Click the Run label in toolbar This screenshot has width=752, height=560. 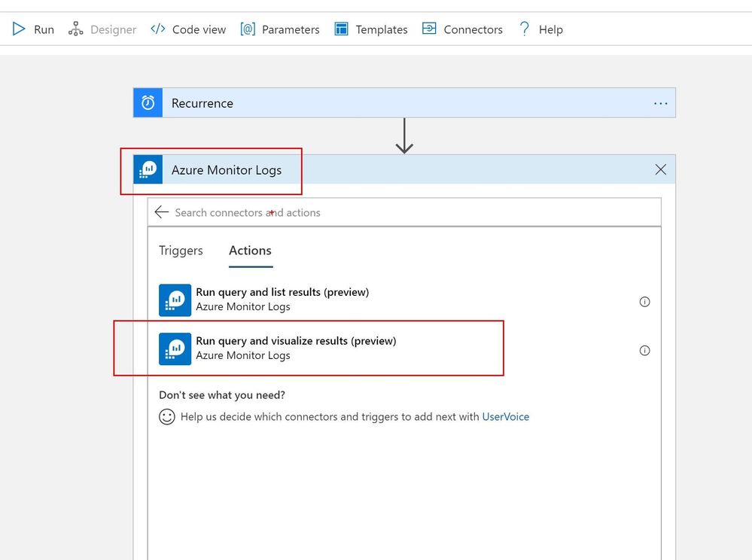44,29
